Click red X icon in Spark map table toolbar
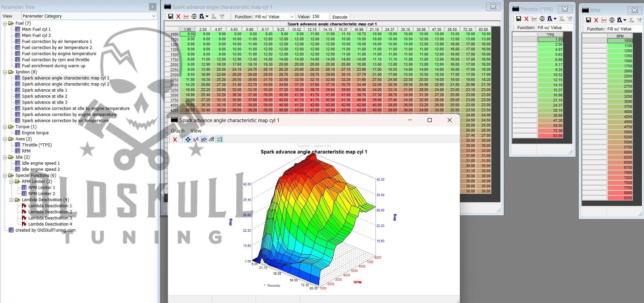644x303 pixels. 178,17
